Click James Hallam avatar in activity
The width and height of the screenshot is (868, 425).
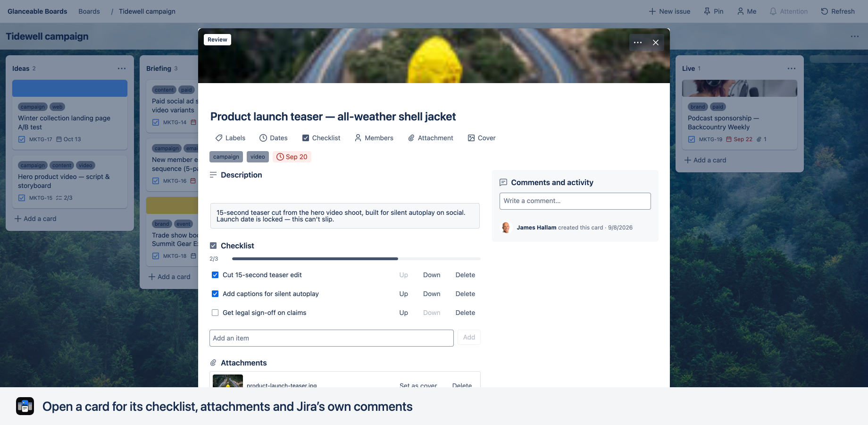pos(506,228)
